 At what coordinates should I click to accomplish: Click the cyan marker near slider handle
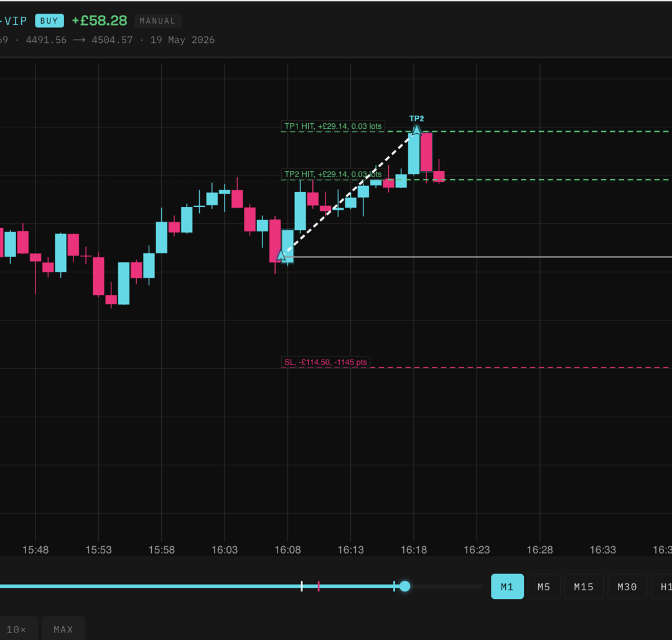point(394,586)
